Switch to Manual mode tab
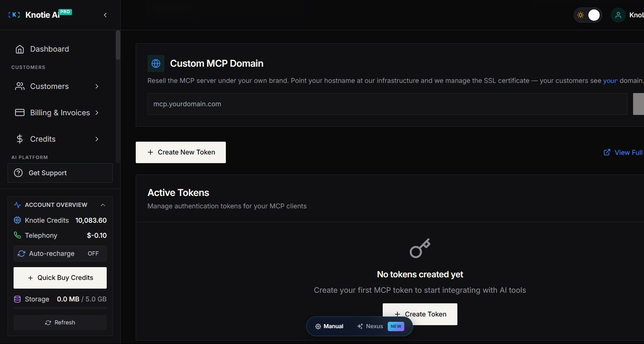Image resolution: width=644 pixels, height=344 pixels. coord(329,326)
